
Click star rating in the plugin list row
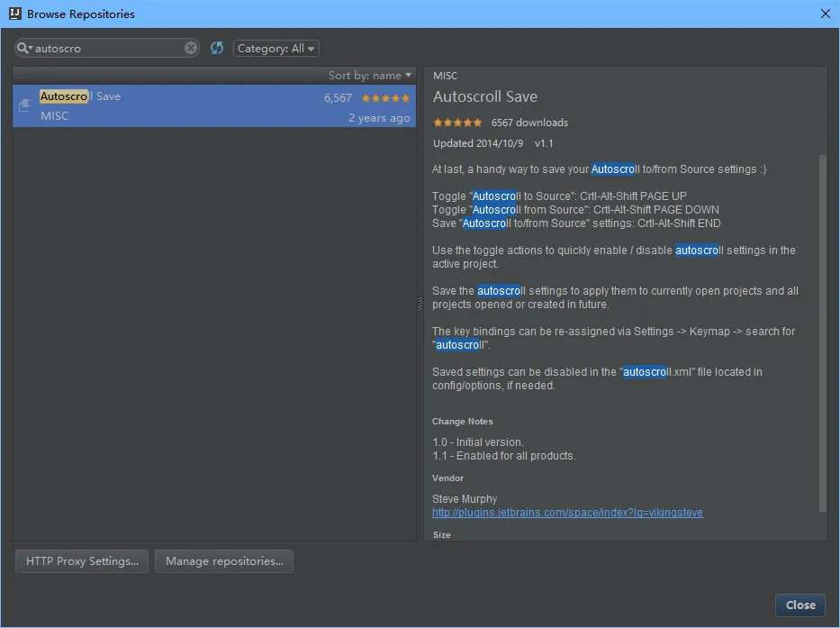(385, 98)
